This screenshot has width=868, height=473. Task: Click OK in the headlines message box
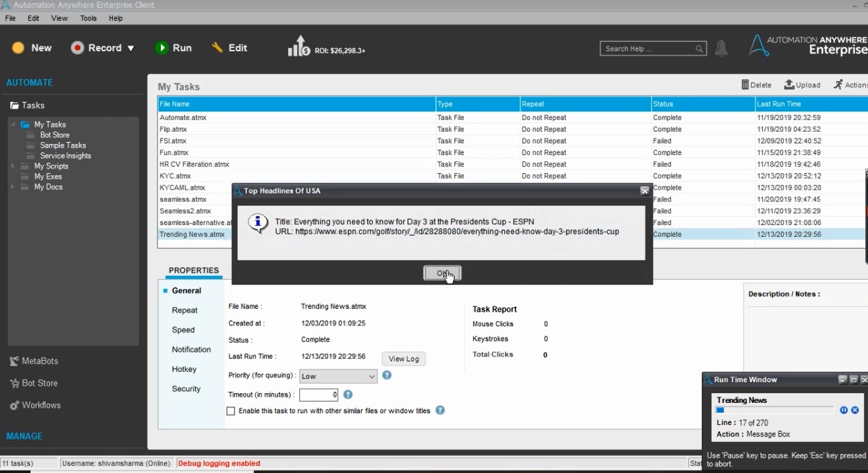[442, 273]
